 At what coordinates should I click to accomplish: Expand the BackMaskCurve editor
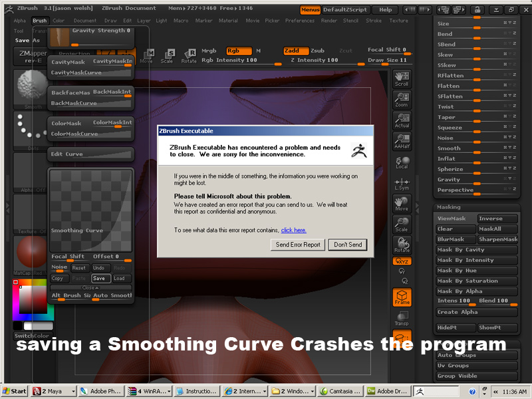coord(90,103)
